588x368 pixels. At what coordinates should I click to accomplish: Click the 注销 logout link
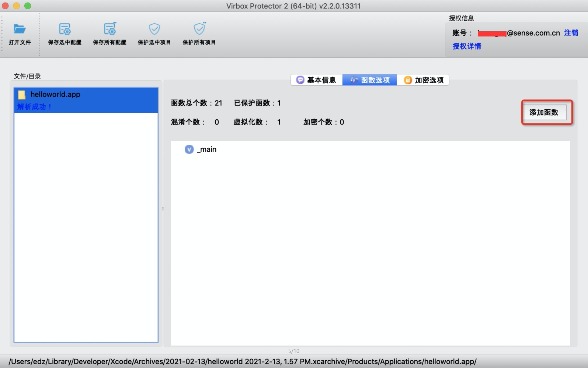coord(571,33)
